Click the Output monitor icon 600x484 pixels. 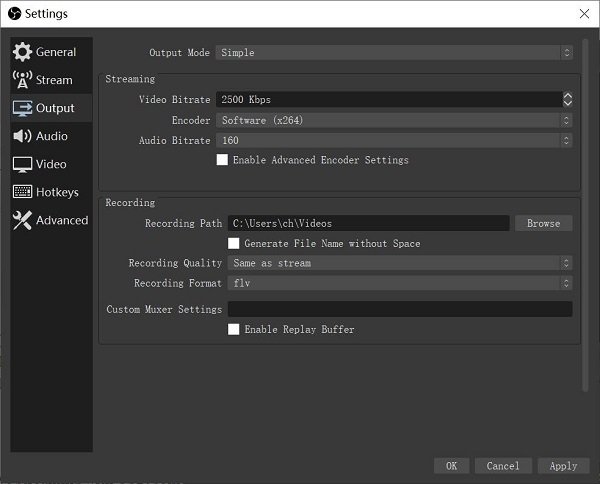pos(22,108)
